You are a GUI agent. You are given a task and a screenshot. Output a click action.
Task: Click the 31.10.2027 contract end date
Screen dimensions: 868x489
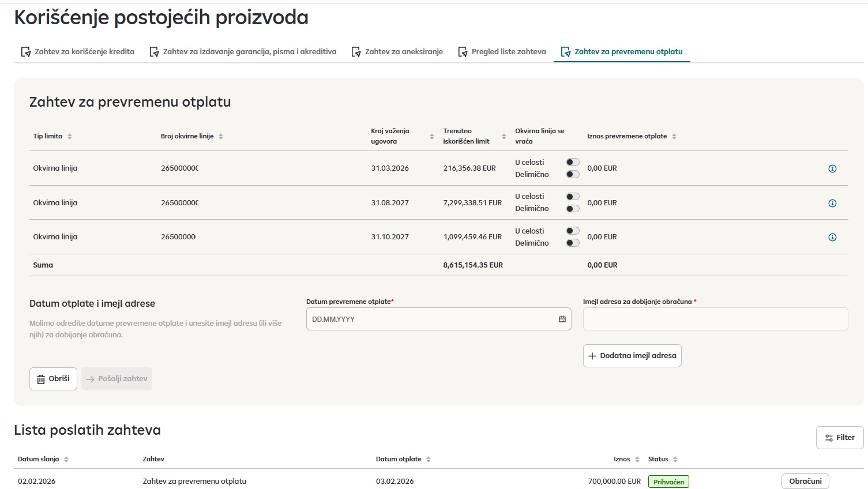pyautogui.click(x=390, y=237)
